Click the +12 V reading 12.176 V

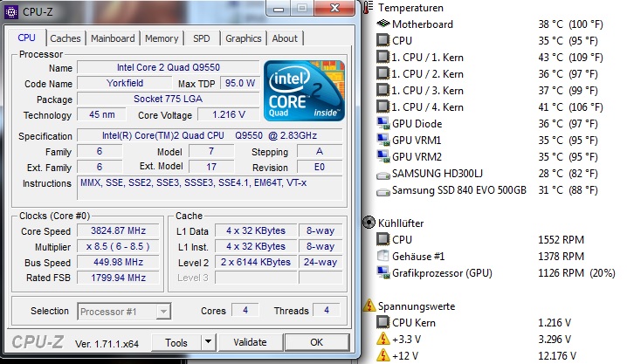pyautogui.click(x=557, y=355)
